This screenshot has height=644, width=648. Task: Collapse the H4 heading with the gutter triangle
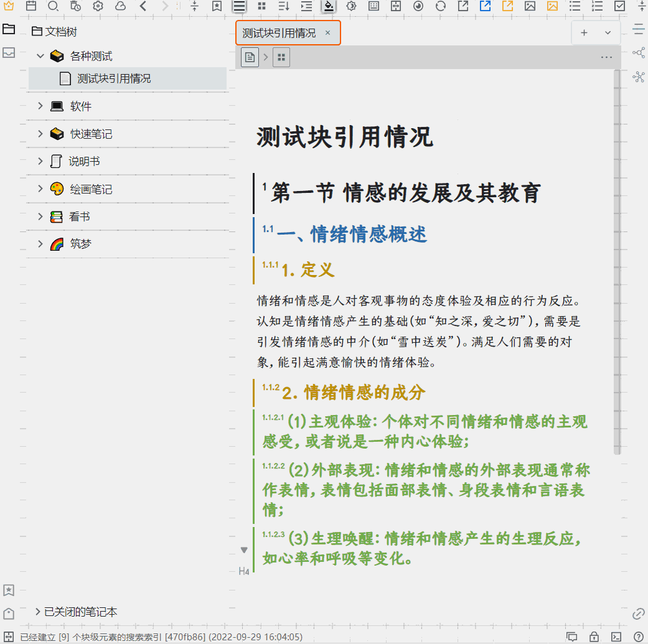pyautogui.click(x=244, y=549)
